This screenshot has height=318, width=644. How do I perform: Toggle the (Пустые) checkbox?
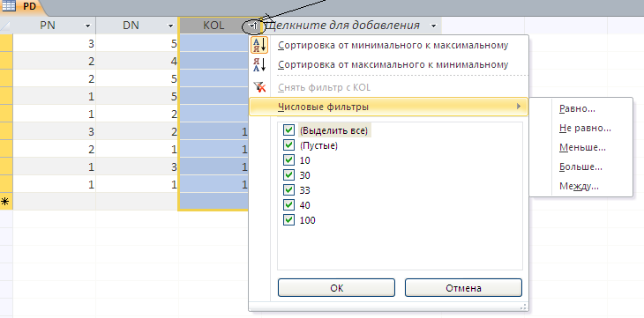(288, 145)
